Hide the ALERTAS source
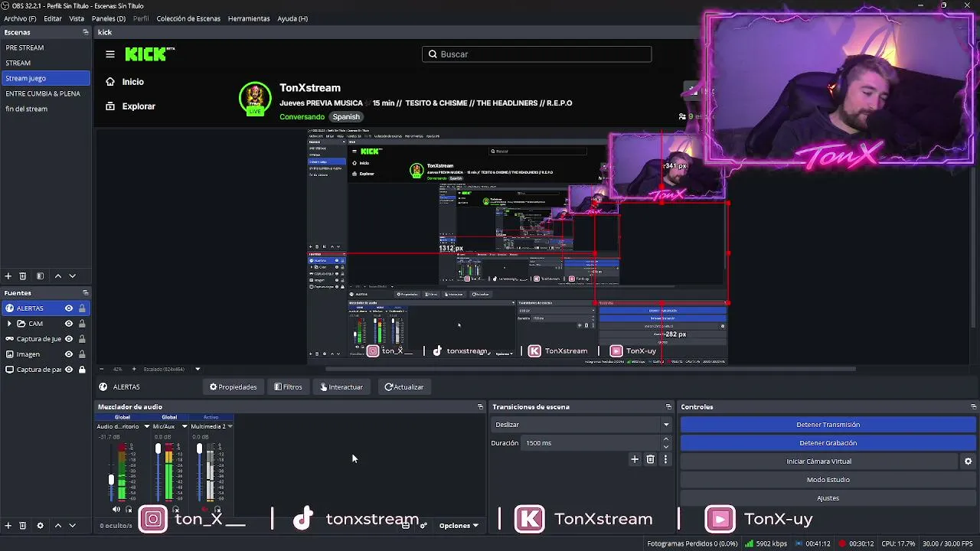Viewport: 980px width, 551px height. pyautogui.click(x=69, y=308)
